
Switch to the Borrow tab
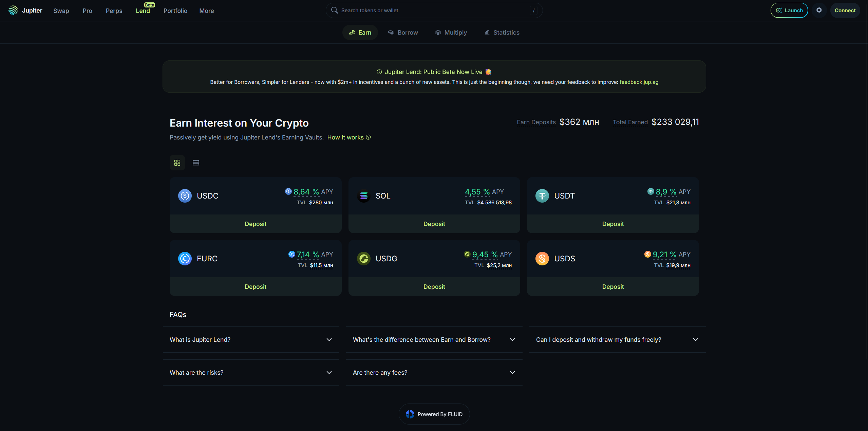pyautogui.click(x=403, y=33)
